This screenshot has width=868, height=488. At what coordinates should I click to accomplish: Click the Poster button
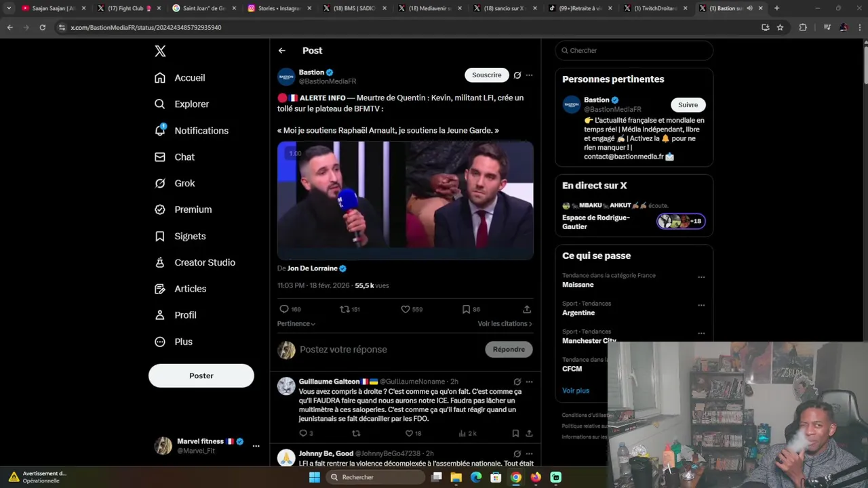(201, 375)
